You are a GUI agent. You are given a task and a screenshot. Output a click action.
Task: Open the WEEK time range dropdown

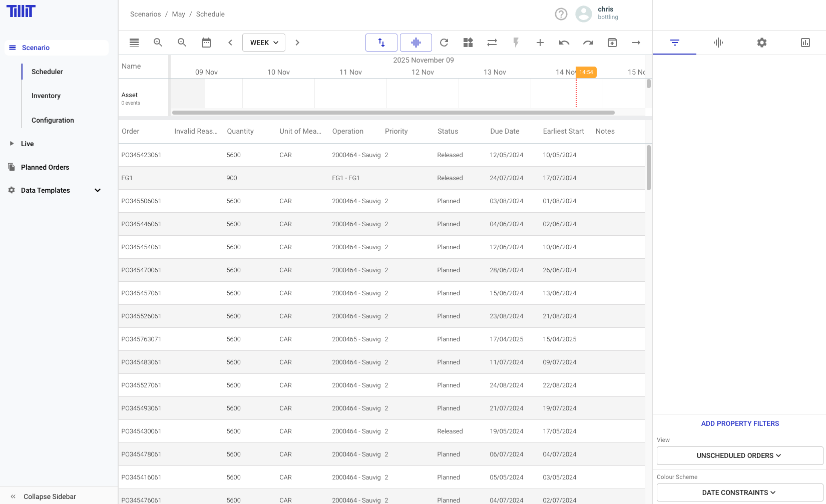point(264,43)
